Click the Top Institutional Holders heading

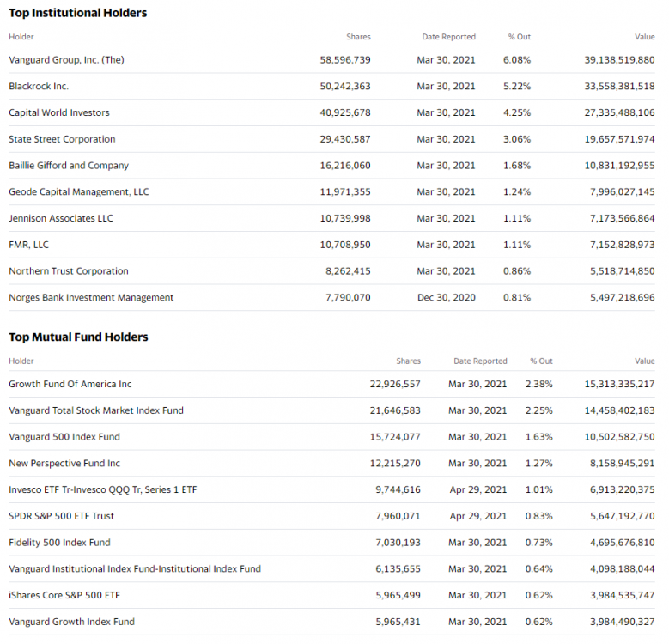pos(78,13)
